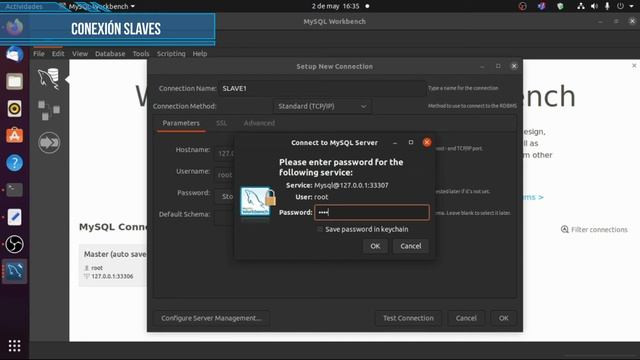This screenshot has height=360, width=640.
Task: Open the Edit menu
Action: click(58, 53)
